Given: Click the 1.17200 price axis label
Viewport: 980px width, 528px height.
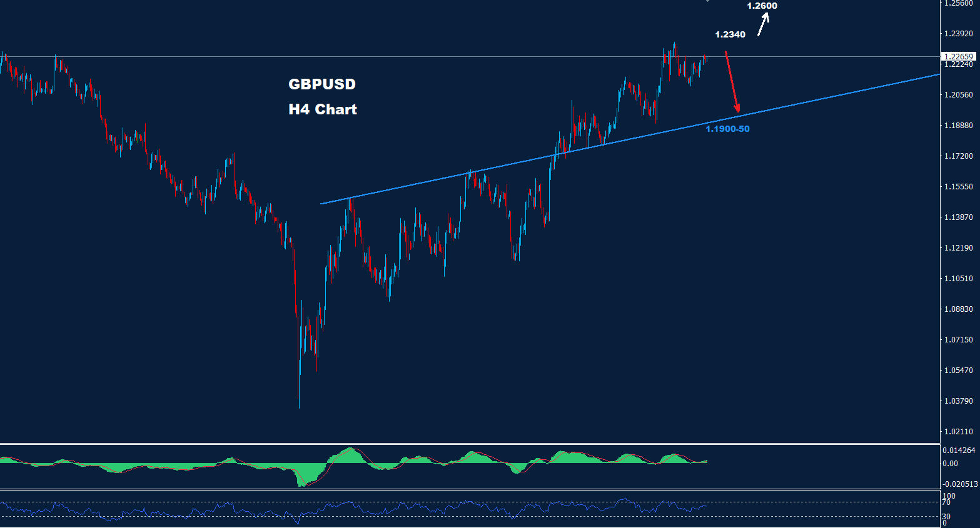Looking at the screenshot, I should (958, 156).
